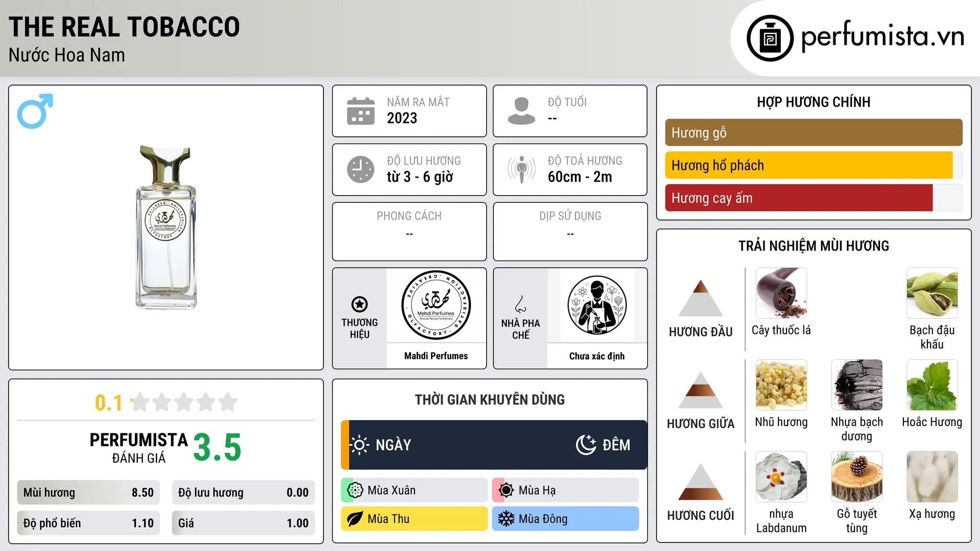Click the Đêm label in the day-night bar
980x551 pixels.
coord(616,445)
